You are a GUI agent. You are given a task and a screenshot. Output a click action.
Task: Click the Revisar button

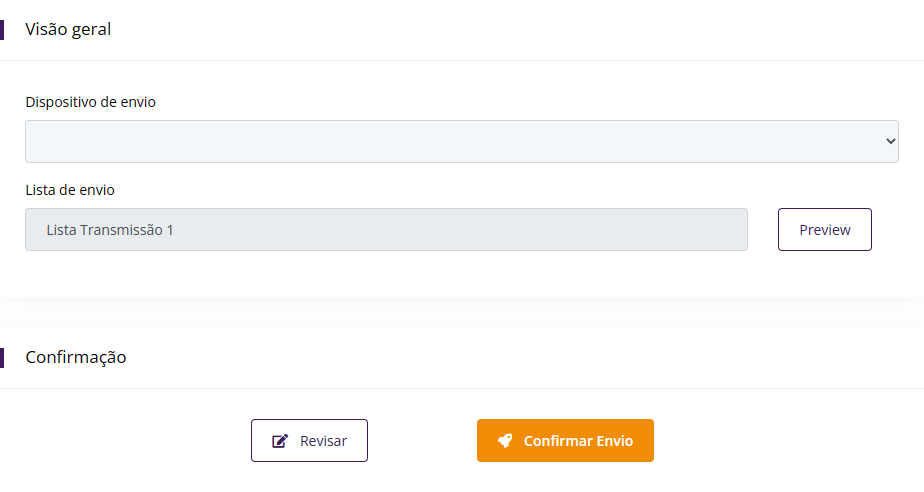[309, 441]
